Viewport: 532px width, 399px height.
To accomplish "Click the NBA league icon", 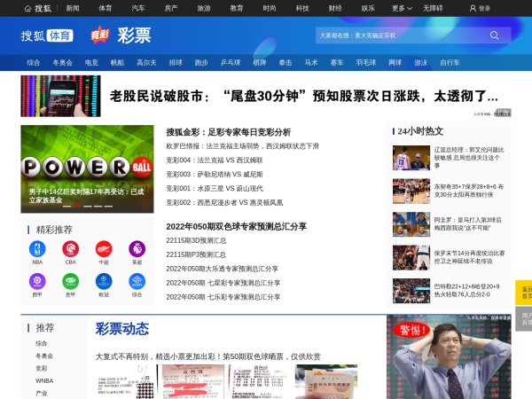I will [x=37, y=249].
